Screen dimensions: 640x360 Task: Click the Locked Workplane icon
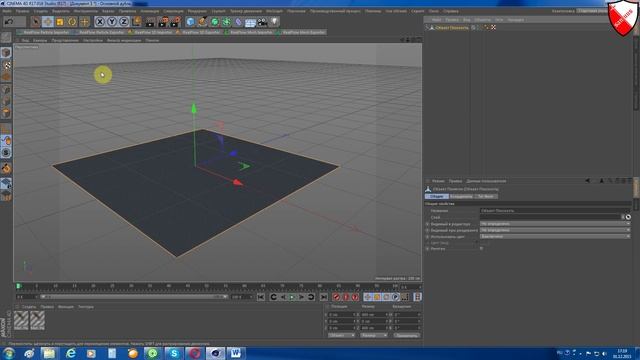(x=6, y=184)
